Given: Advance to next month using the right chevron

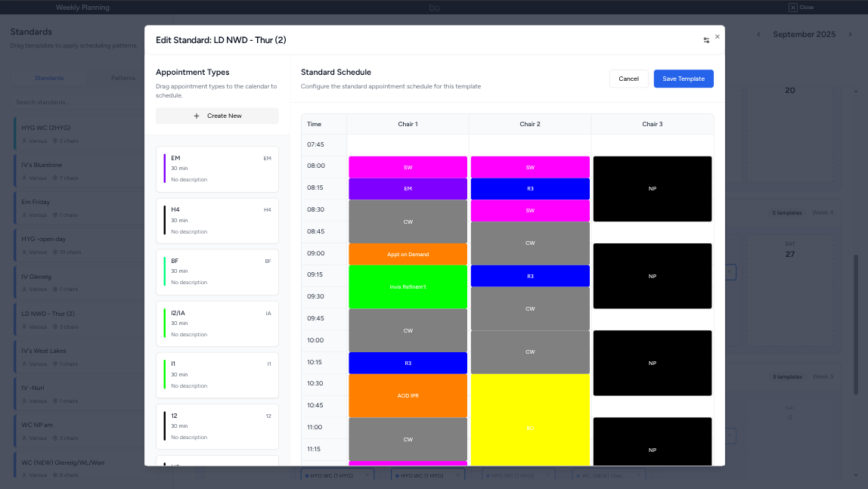Looking at the screenshot, I should click(x=850, y=34).
